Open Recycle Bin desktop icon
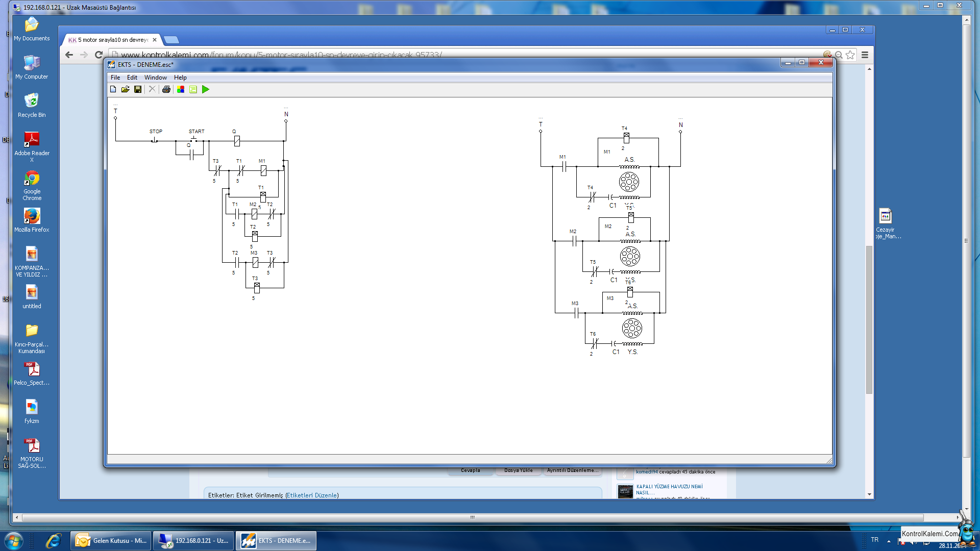Viewport: 980px width, 551px height. point(32,106)
